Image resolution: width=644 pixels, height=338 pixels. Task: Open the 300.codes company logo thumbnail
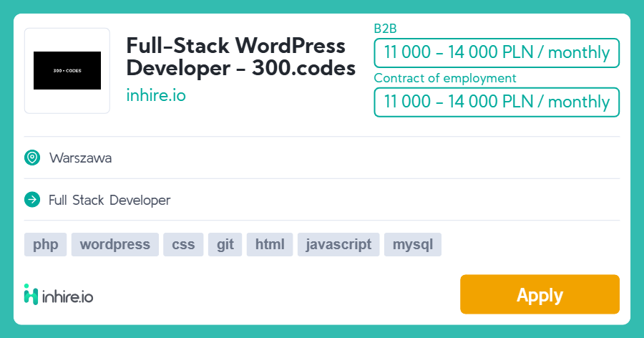tap(67, 71)
